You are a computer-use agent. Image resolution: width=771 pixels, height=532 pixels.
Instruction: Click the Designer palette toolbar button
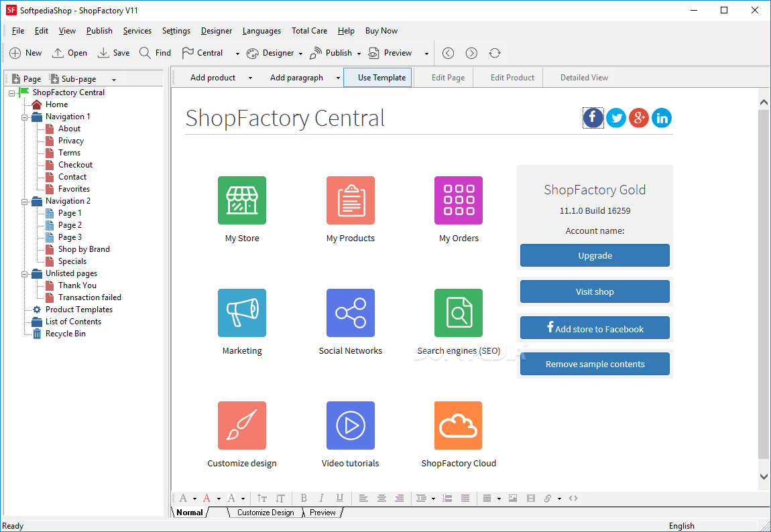[270, 53]
